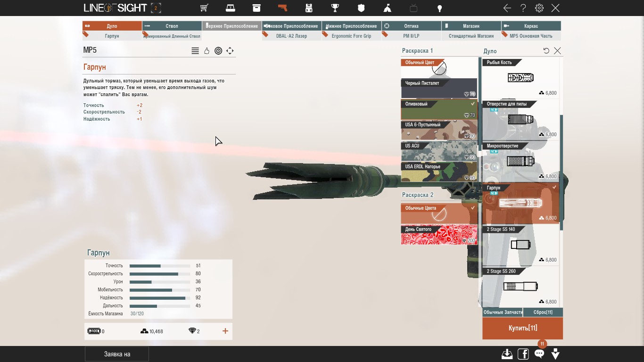Screen dimensions: 644x362
Task: Click the four-arrow move icon beside MP5
Action: [230, 51]
